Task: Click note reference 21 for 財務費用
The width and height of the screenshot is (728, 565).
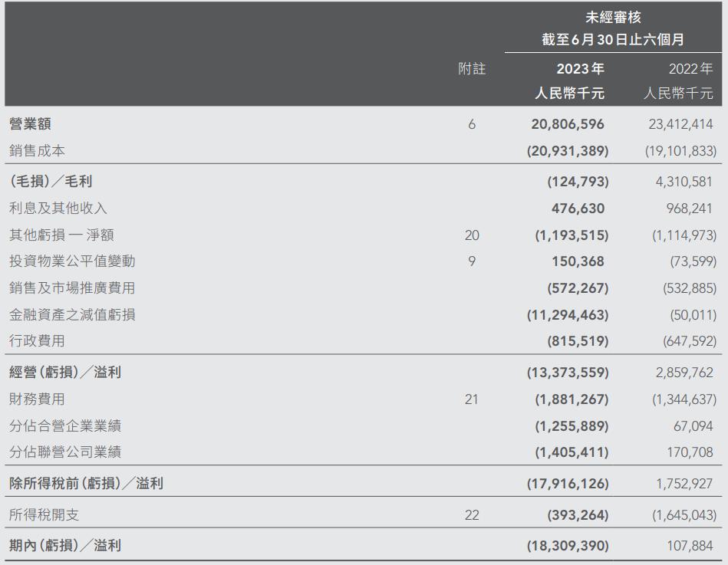Action: click(472, 399)
